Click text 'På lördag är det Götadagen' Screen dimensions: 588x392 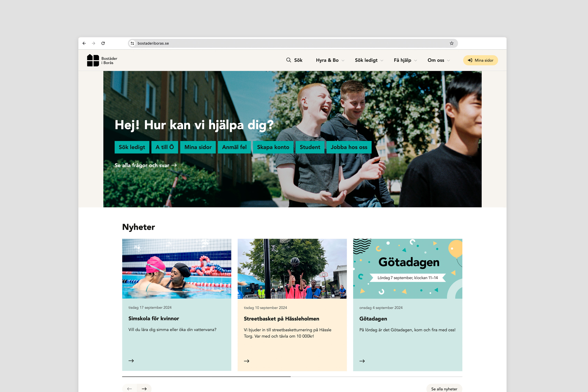tap(386, 330)
